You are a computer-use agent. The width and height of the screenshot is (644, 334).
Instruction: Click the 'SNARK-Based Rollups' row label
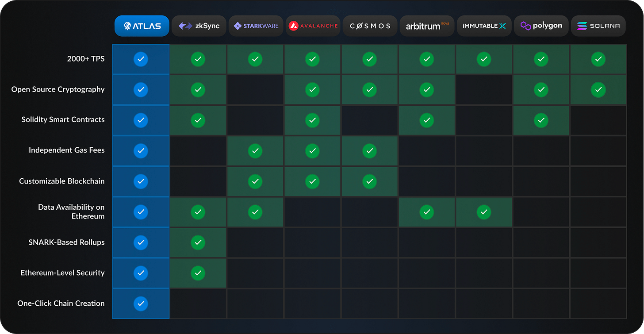(x=66, y=242)
